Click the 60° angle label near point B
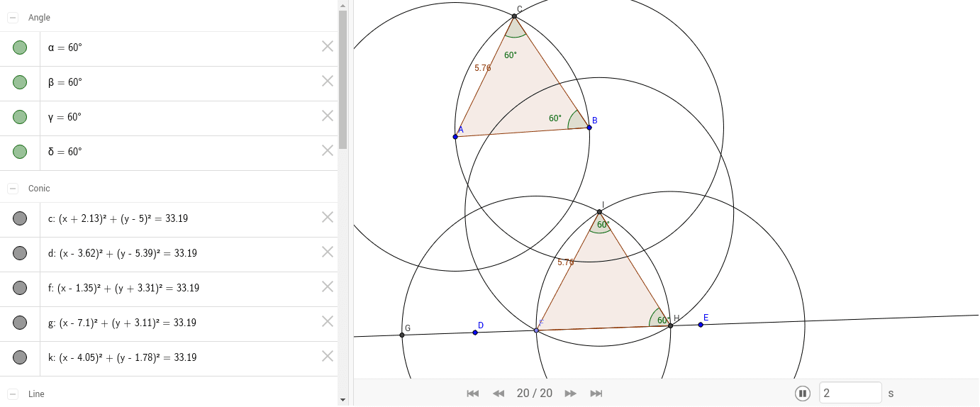The image size is (980, 407). [555, 118]
